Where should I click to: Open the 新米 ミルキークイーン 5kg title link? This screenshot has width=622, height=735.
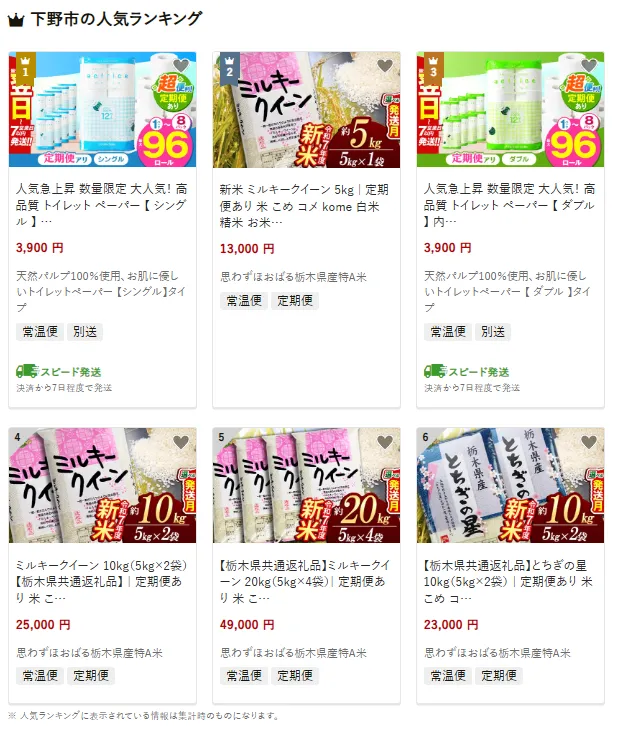[x=304, y=206]
